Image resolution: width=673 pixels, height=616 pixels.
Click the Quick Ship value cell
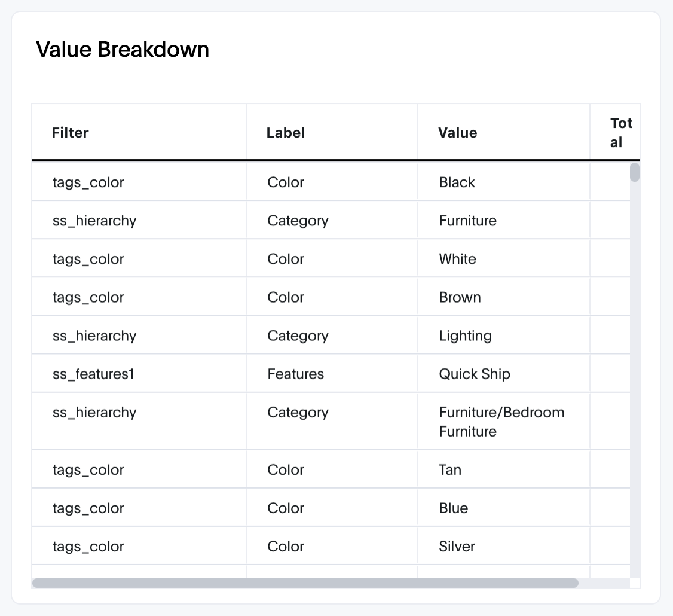(503, 373)
